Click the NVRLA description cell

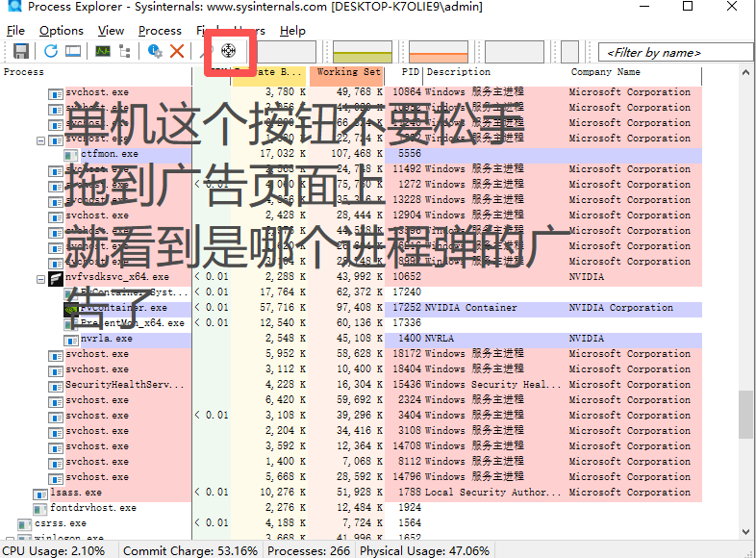click(440, 339)
